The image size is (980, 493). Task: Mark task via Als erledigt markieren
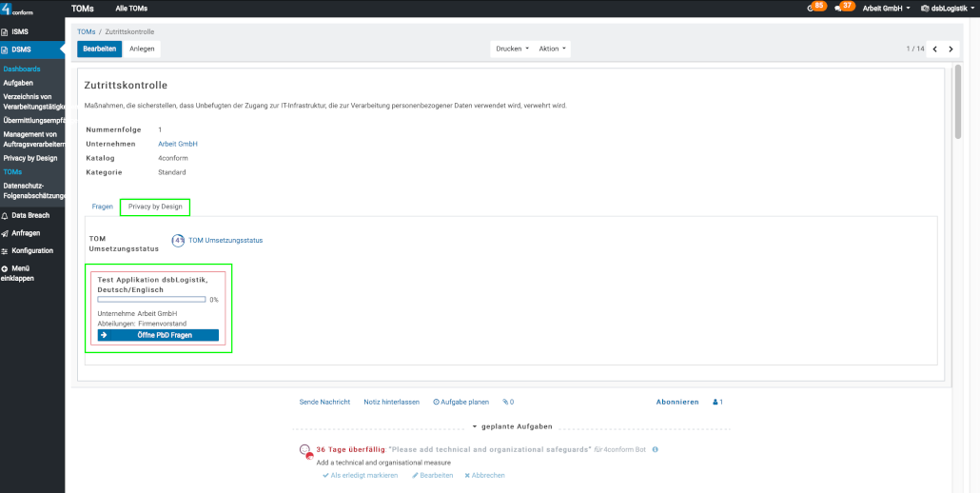point(360,475)
